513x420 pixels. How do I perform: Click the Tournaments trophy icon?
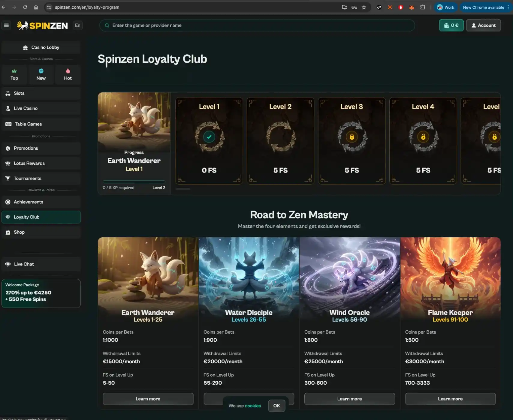pos(8,178)
